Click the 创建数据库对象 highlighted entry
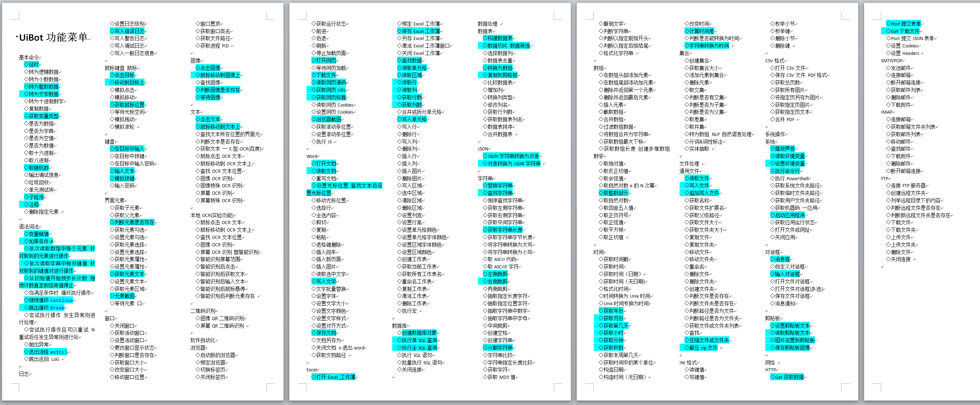 click(419, 333)
